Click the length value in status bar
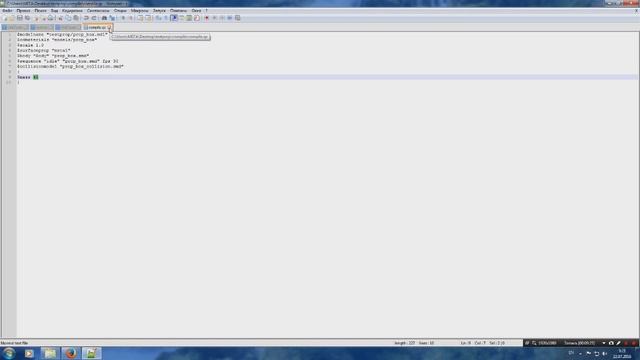 pyautogui.click(x=405, y=343)
